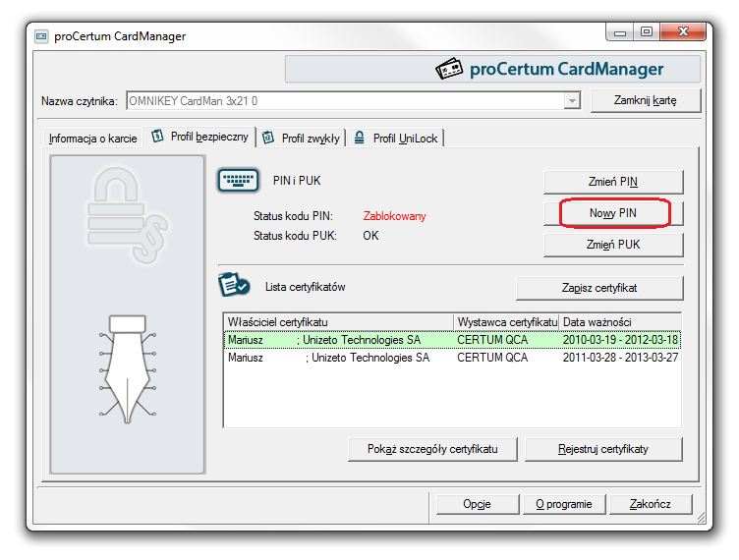Click the pen nib graphic

[x=127, y=369]
